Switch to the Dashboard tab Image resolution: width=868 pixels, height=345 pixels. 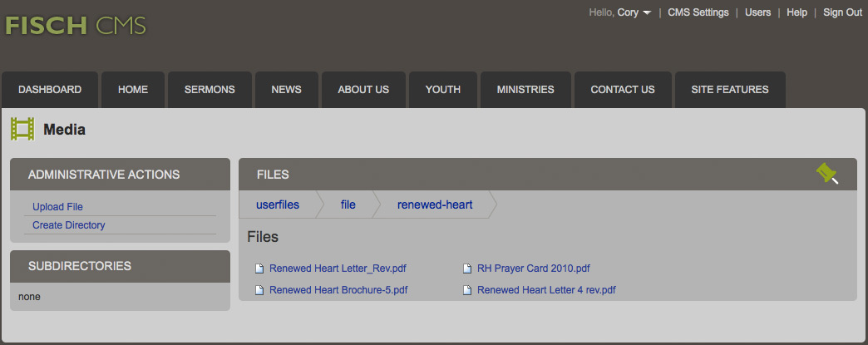click(x=50, y=90)
